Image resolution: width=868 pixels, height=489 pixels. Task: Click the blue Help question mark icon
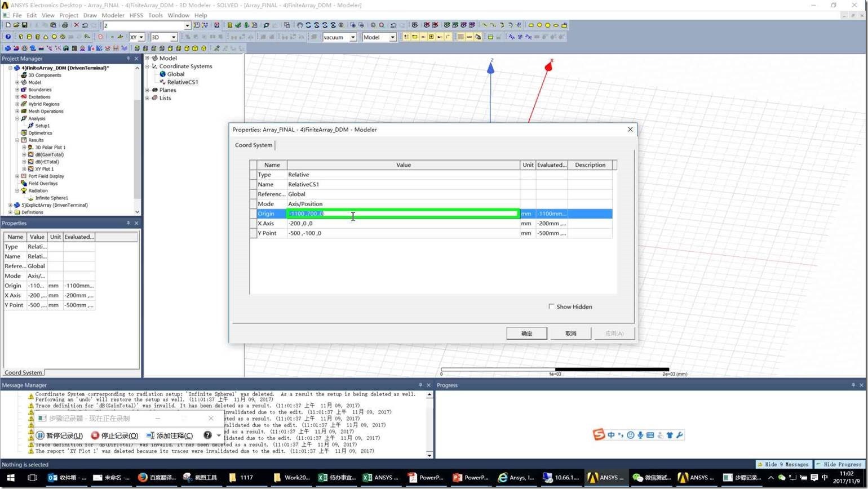[8, 37]
